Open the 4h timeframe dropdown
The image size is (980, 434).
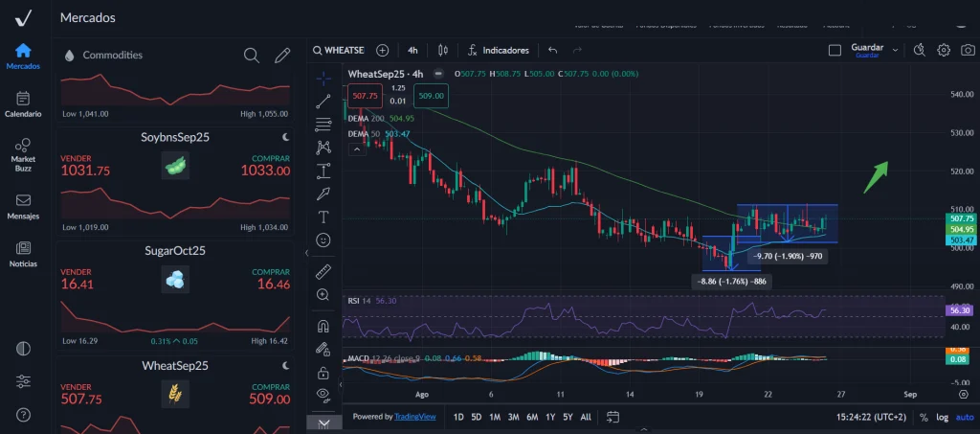412,50
